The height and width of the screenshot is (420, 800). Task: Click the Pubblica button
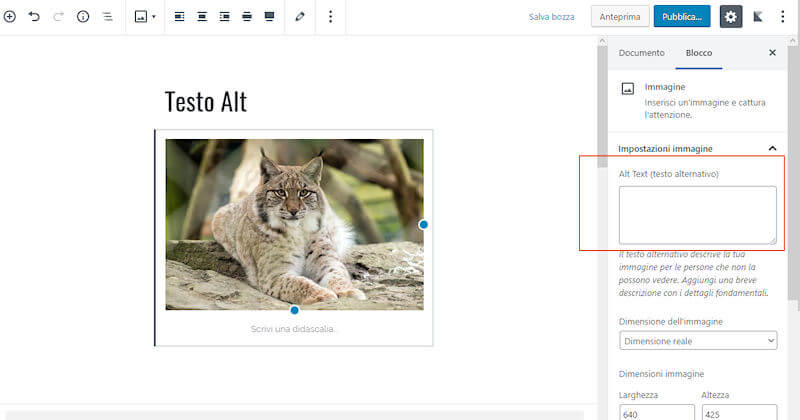pyautogui.click(x=682, y=17)
